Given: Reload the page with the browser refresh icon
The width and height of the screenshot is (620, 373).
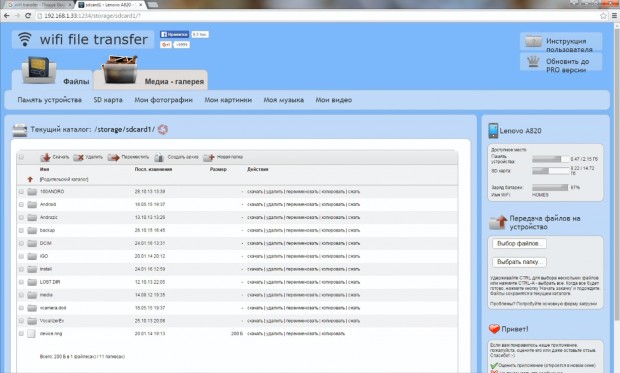Looking at the screenshot, I should pos(28,16).
